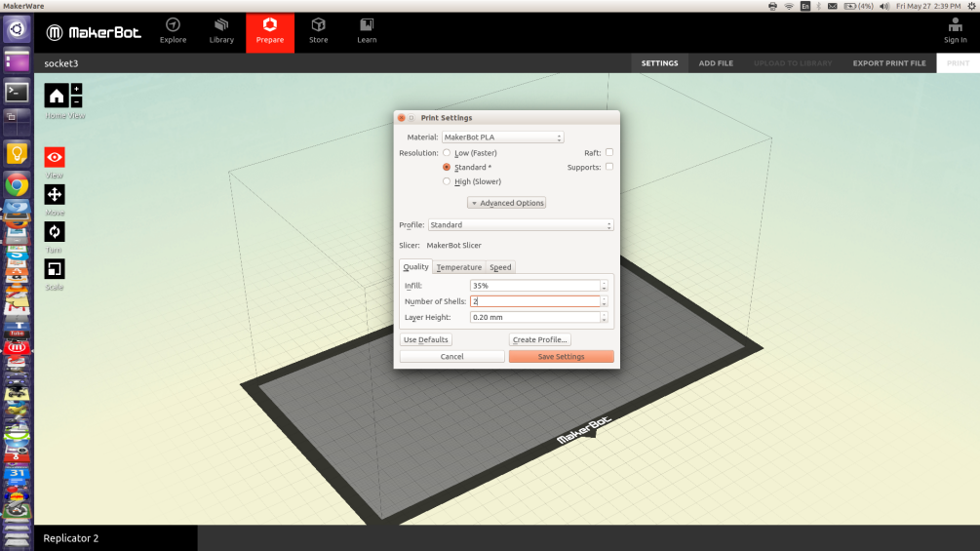Image resolution: width=980 pixels, height=551 pixels.
Task: Click the PRINT button
Action: coord(958,63)
